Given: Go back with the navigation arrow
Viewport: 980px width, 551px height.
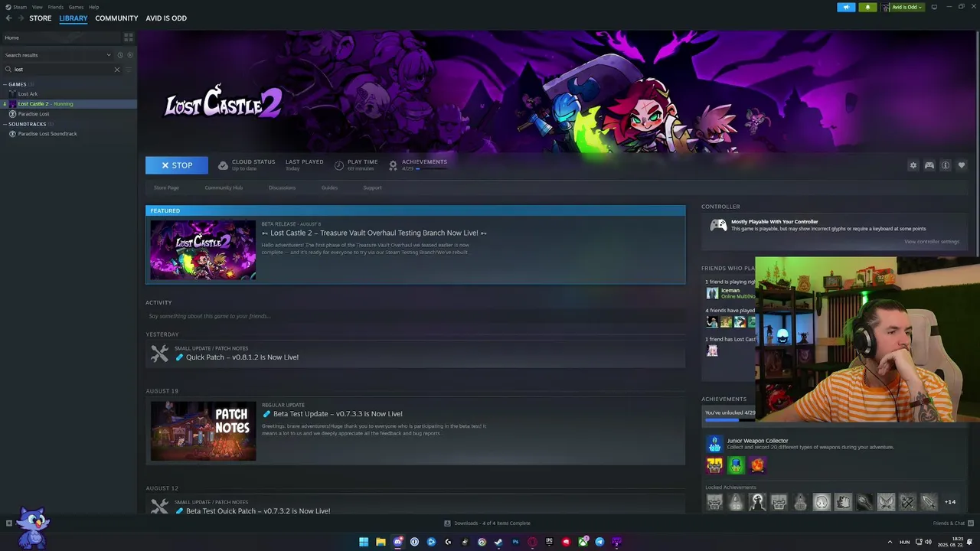Looking at the screenshot, I should click(8, 18).
